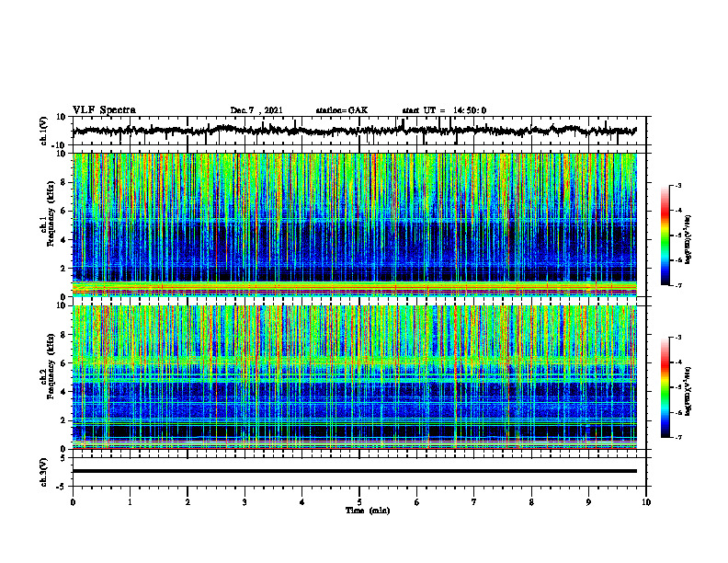Click the 'ch.3(V)' axis label
This screenshot has height=563, width=728.
click(43, 472)
